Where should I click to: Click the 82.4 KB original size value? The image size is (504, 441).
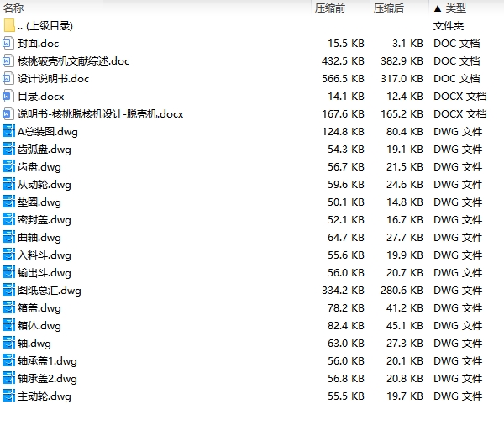coord(346,326)
